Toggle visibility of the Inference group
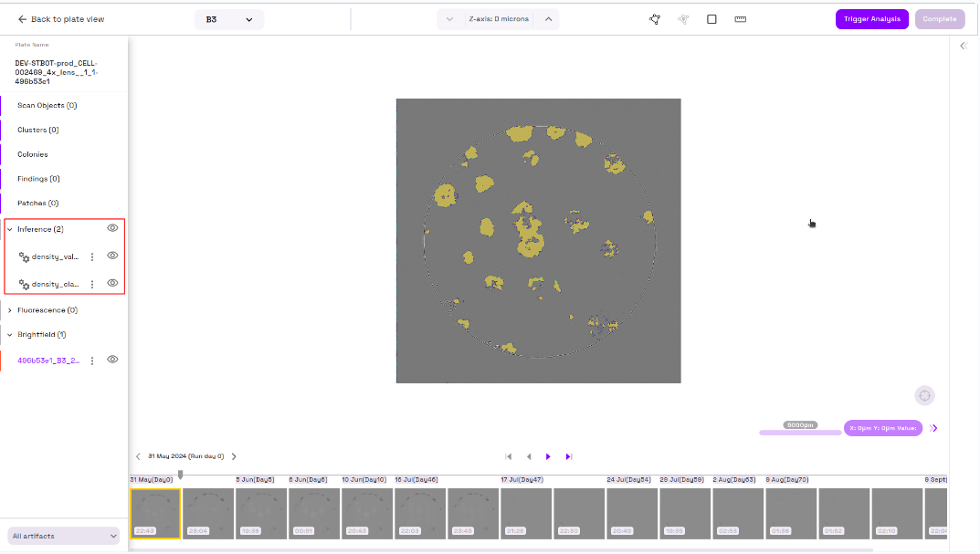The image size is (980, 554). coord(112,228)
